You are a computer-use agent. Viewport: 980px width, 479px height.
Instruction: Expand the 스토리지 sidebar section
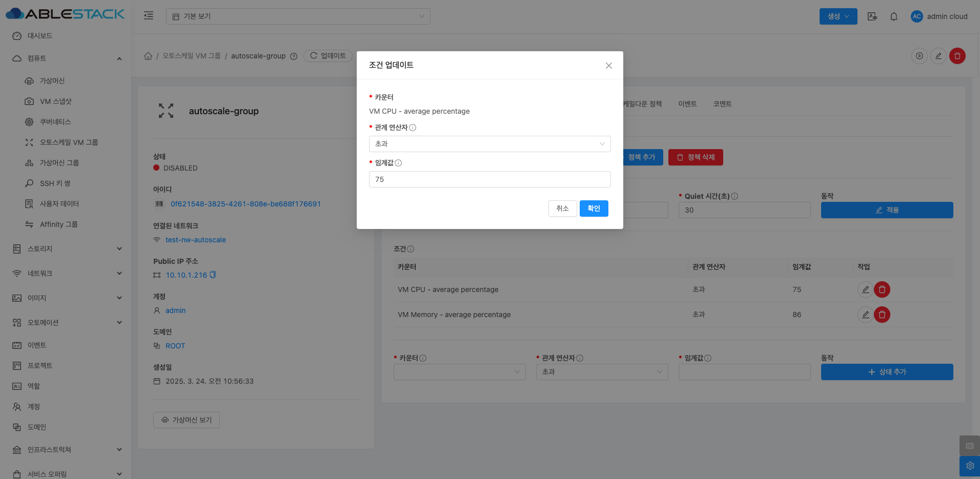(x=67, y=249)
